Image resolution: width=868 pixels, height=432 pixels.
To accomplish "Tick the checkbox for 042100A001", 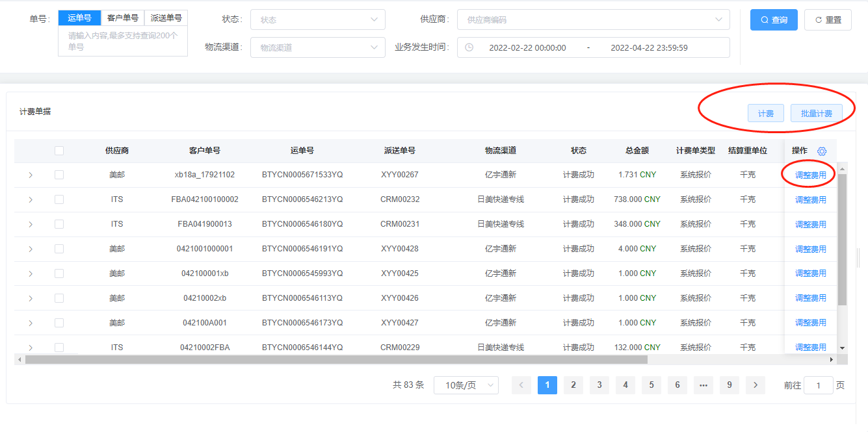I will click(59, 323).
